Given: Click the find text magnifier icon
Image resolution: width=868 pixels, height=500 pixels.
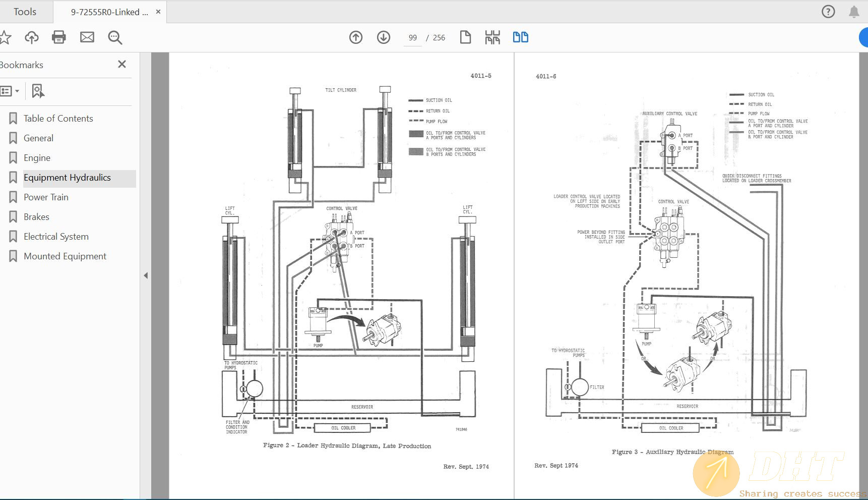Looking at the screenshot, I should 115,37.
